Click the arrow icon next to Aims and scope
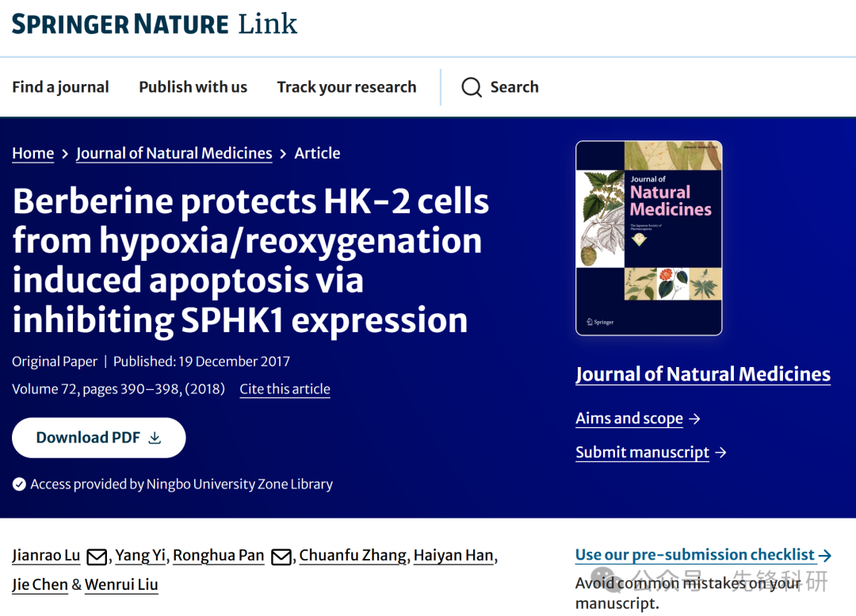Image resolution: width=856 pixels, height=616 pixels. pos(694,419)
